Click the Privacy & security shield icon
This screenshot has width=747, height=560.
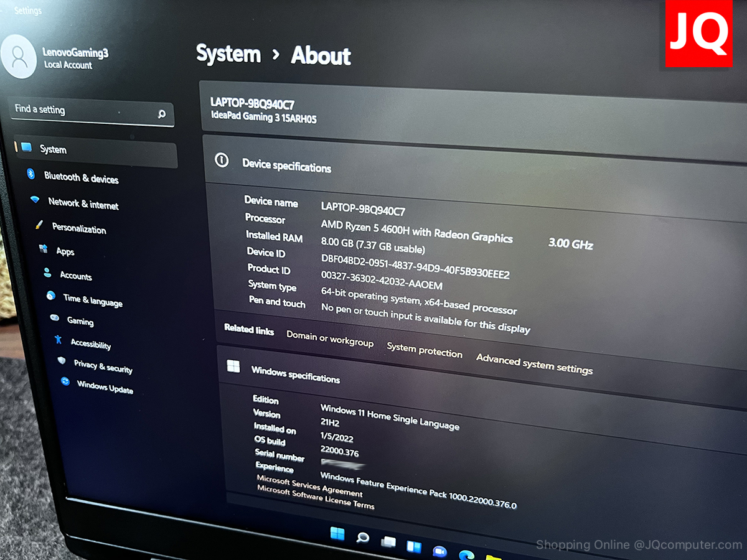coord(62,361)
